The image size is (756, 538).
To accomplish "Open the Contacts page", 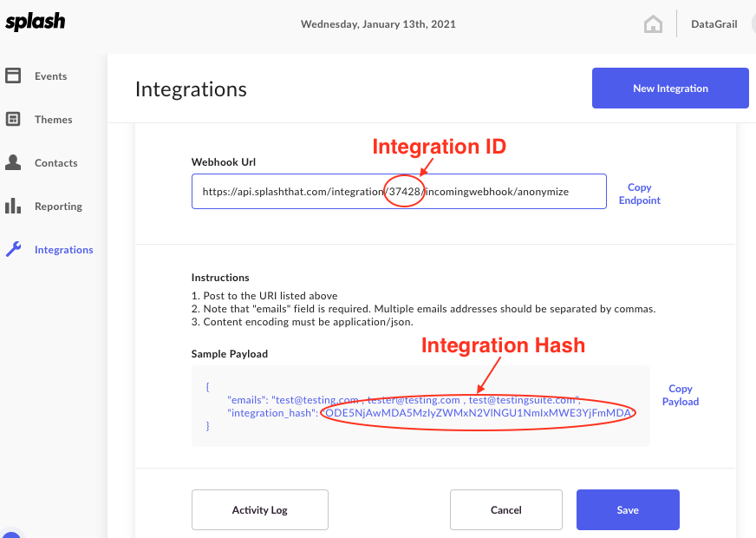I will (55, 163).
